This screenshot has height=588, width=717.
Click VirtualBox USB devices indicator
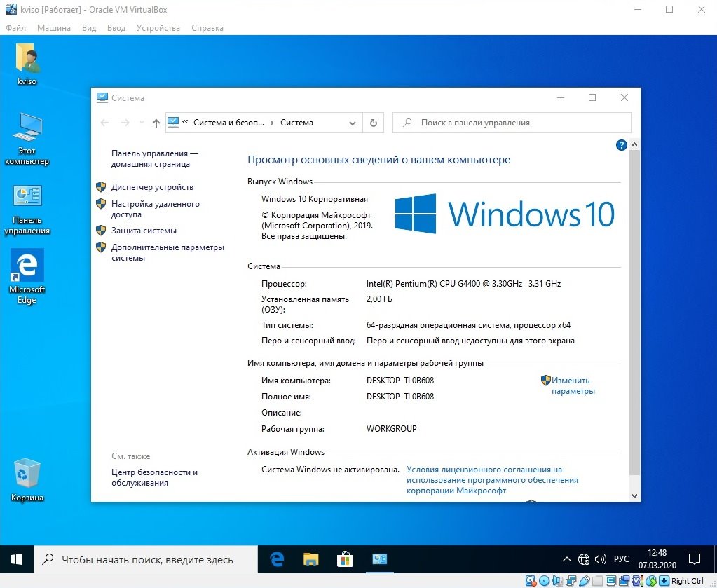(x=585, y=581)
